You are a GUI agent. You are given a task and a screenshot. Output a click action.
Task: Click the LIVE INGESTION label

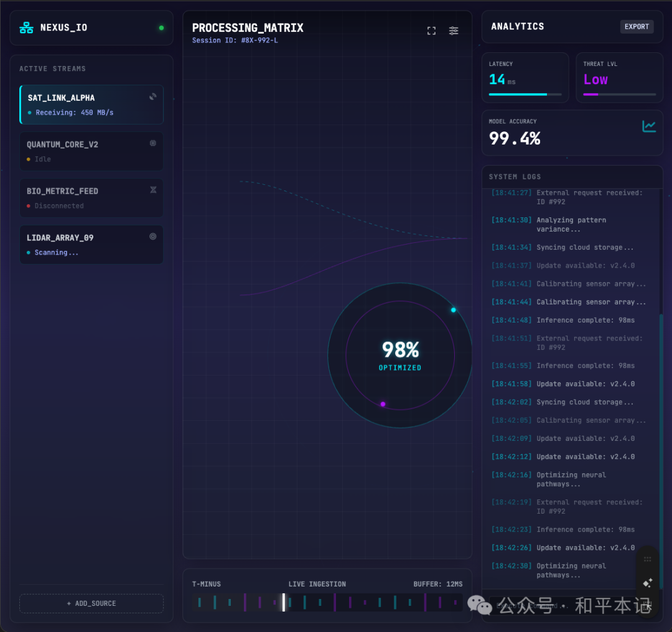tap(317, 584)
